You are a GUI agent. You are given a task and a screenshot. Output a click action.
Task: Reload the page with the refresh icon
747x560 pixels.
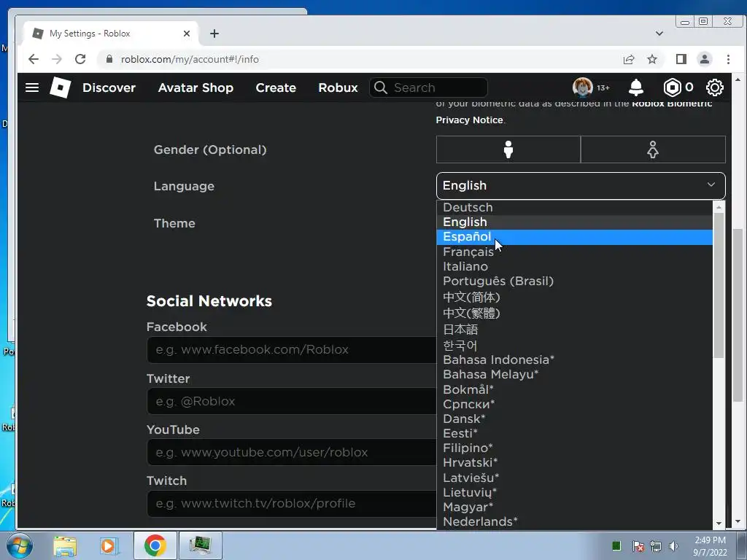coord(80,59)
